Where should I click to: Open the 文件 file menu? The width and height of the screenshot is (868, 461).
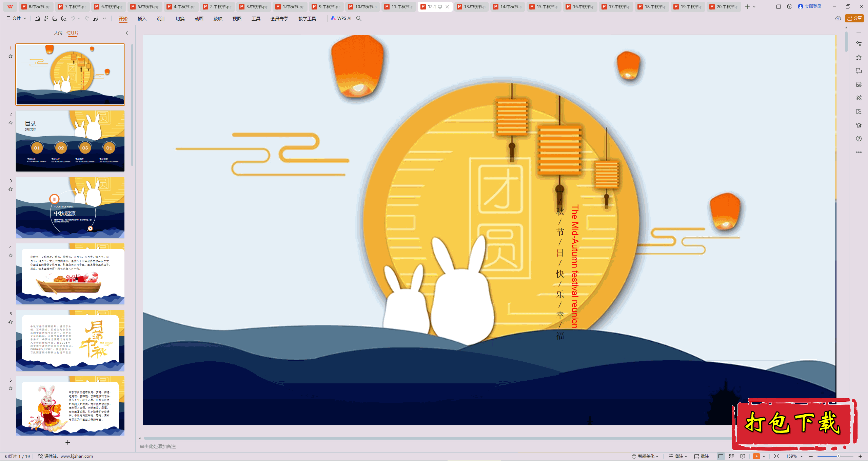point(16,18)
